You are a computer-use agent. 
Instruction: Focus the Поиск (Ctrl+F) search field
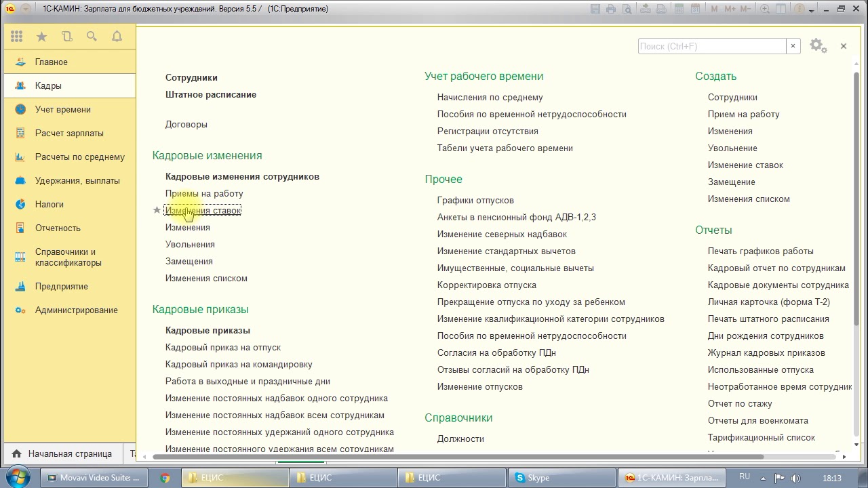pyautogui.click(x=712, y=46)
